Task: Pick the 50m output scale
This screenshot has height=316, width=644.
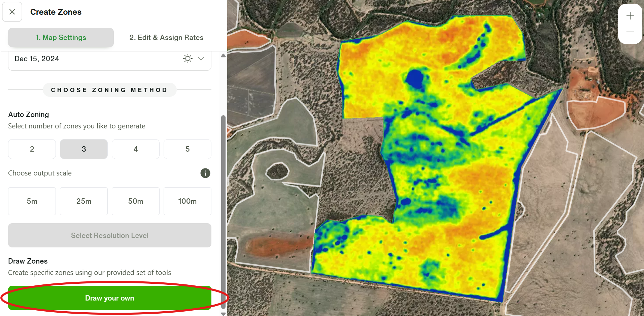Action: pos(136,201)
